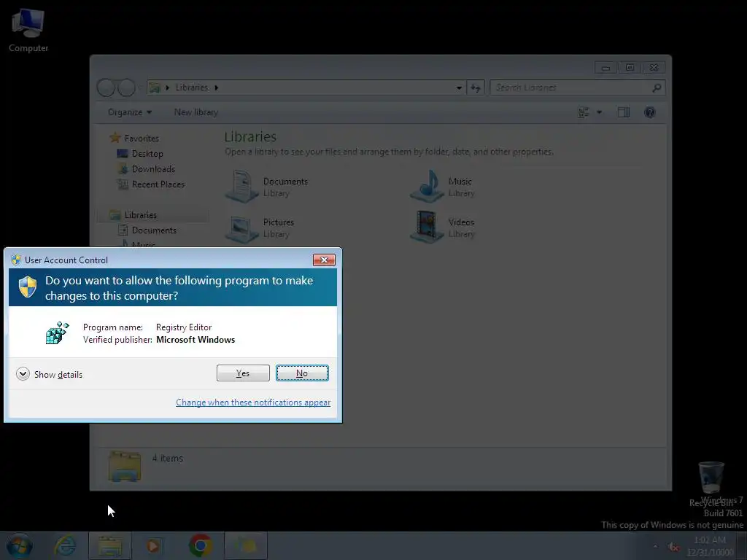Close the User Account Control dialog
The image size is (747, 560).
(324, 260)
